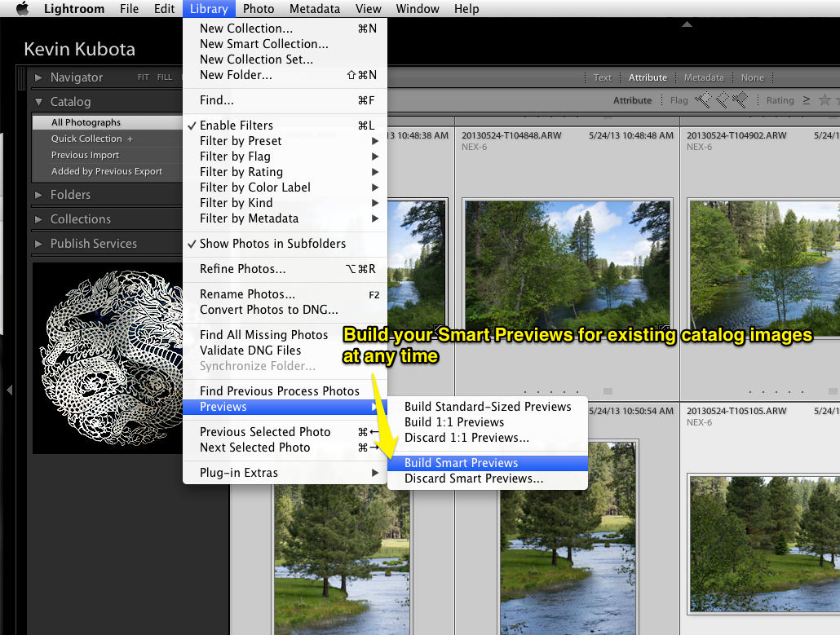Open Filter by Kind submenu
Viewport: 840px width, 635px height.
click(285, 203)
